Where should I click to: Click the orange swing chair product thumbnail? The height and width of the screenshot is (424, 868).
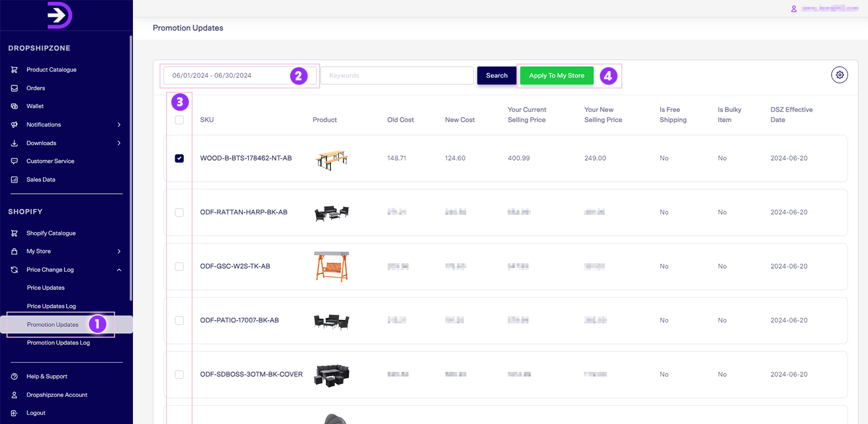[331, 267]
